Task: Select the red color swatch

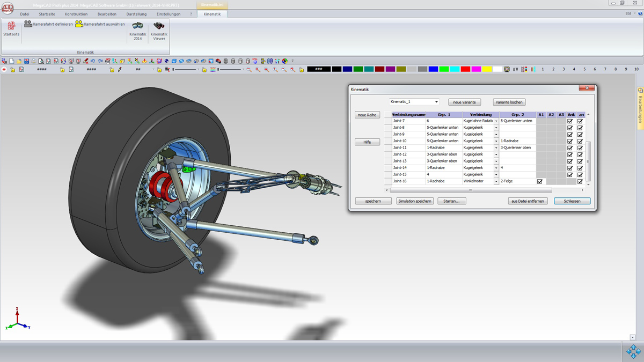Action: coord(465,69)
